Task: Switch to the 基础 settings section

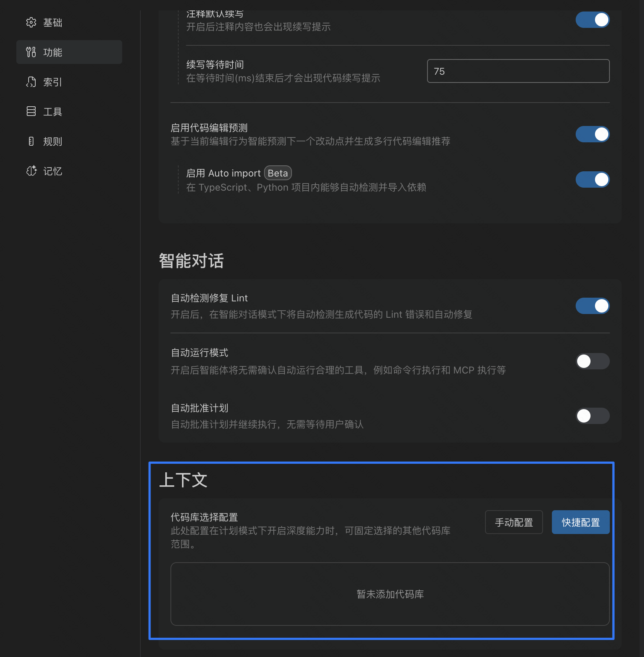Action: pyautogui.click(x=52, y=22)
